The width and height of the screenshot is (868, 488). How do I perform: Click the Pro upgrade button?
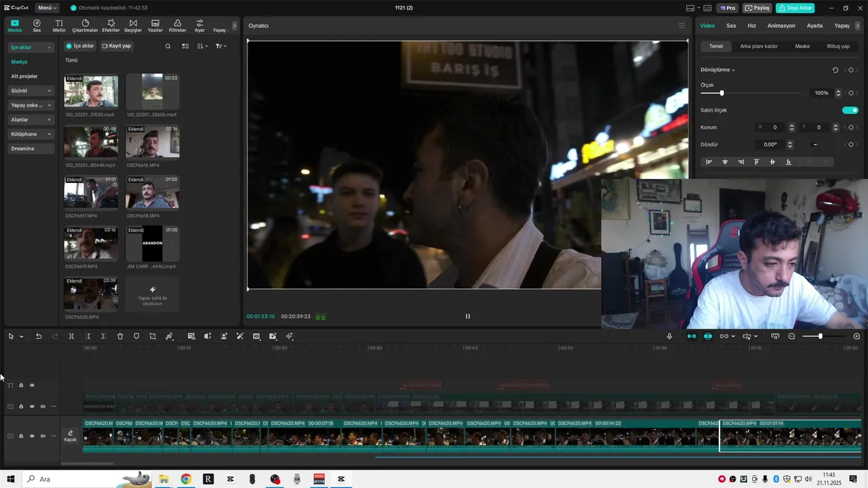coord(728,8)
